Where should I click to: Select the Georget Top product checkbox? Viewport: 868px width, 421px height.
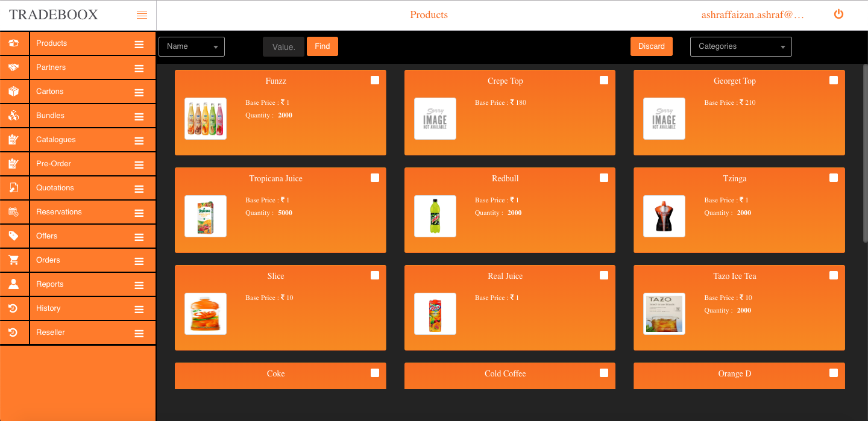pos(834,80)
